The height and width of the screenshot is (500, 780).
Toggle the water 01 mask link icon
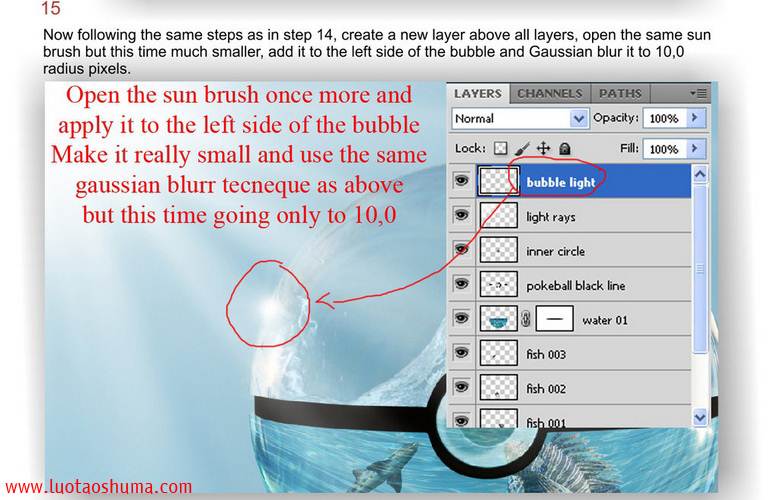coord(526,319)
